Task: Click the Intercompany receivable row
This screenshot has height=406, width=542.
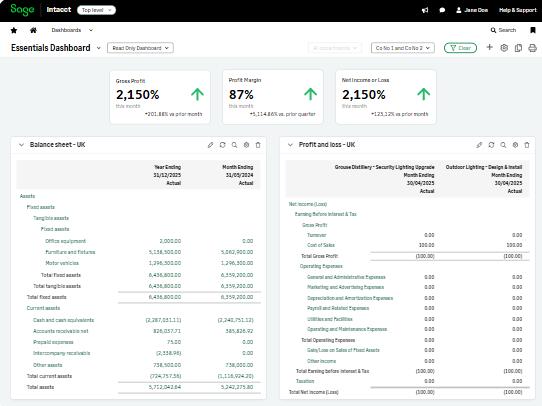Action: click(62, 353)
